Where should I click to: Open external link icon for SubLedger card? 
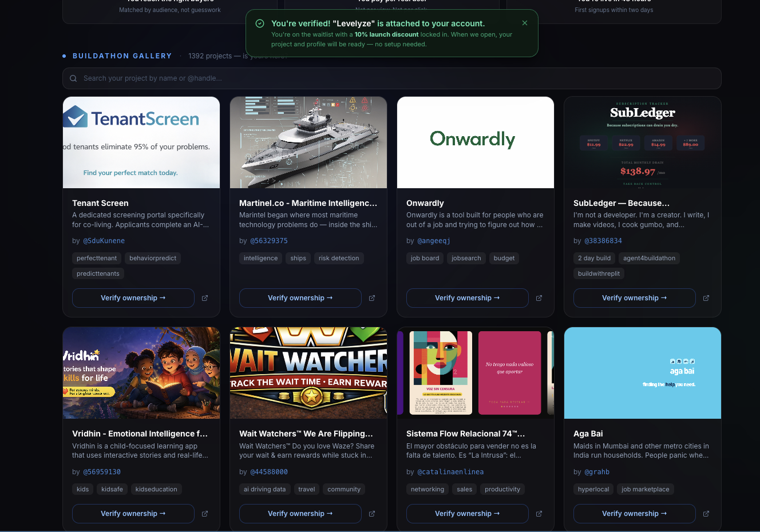click(x=706, y=298)
